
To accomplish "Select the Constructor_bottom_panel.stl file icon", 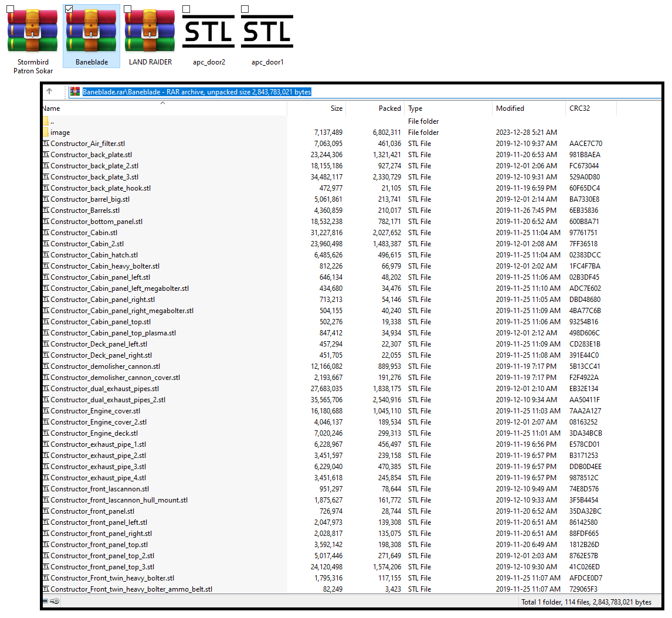I will coord(46,221).
